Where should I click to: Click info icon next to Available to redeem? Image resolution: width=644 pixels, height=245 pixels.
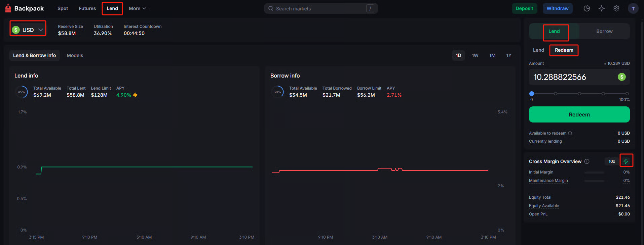coord(570,133)
